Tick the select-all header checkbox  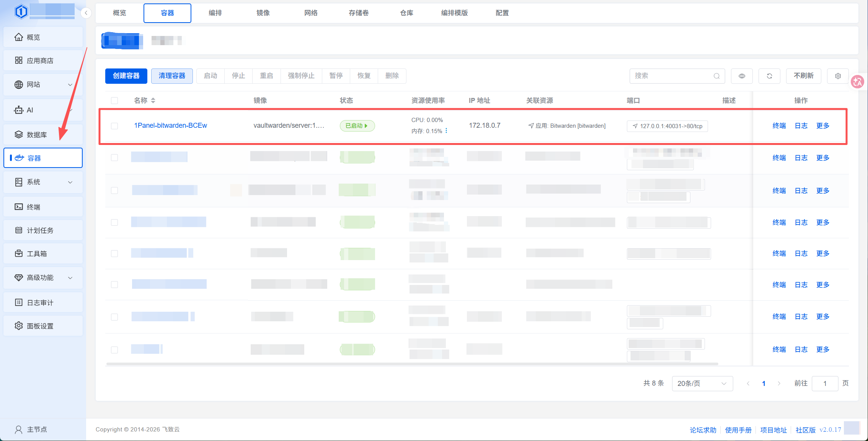(x=114, y=101)
